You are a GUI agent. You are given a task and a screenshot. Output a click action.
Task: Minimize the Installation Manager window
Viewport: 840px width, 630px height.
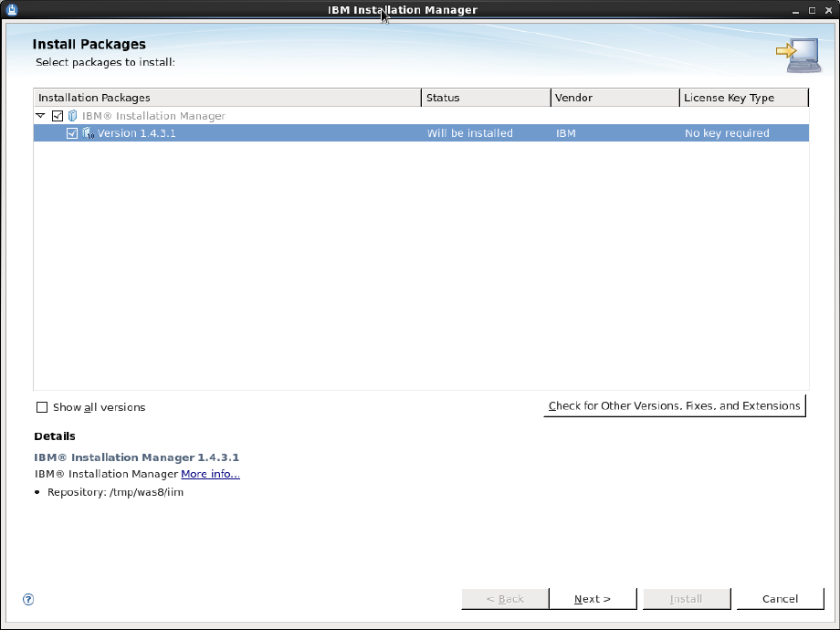795,10
